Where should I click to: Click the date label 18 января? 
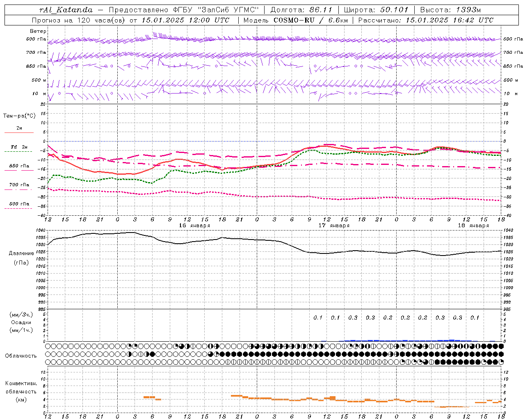[473, 226]
